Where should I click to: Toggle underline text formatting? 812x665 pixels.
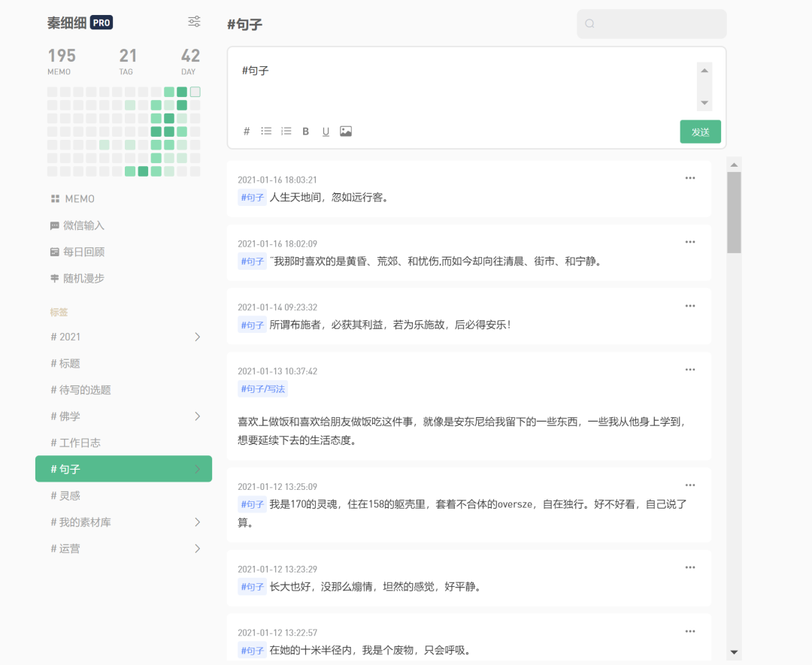click(326, 131)
